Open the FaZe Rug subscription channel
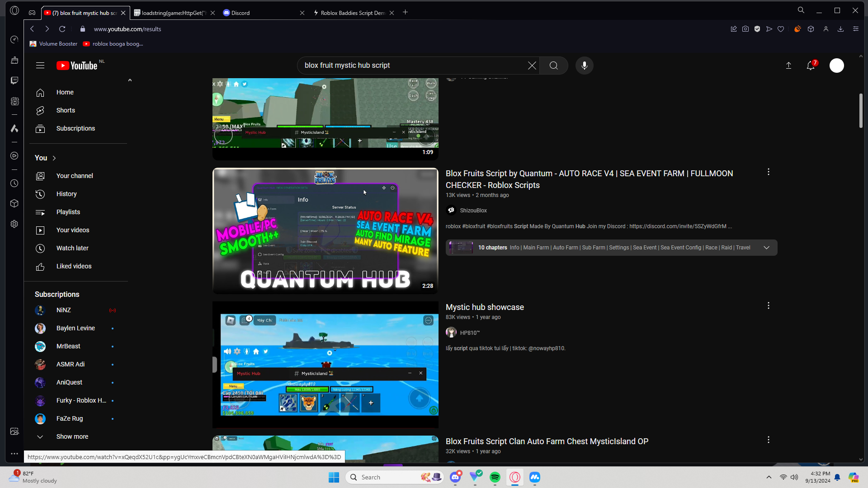868x488 pixels. pos(78,419)
